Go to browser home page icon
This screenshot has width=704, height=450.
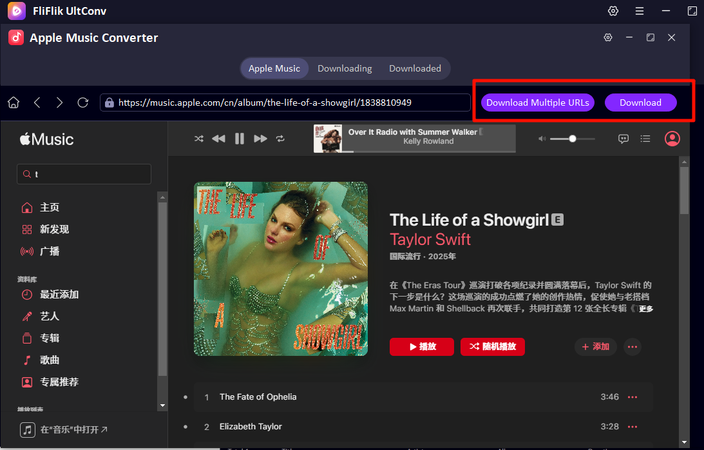click(x=13, y=102)
